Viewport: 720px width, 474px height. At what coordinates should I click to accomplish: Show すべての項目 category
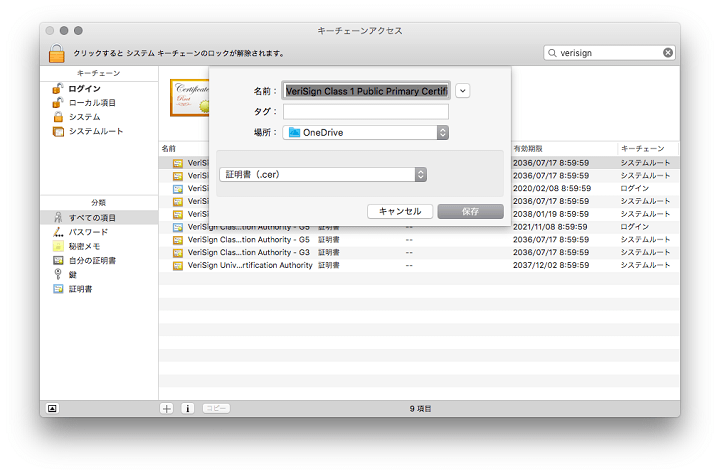[99, 218]
